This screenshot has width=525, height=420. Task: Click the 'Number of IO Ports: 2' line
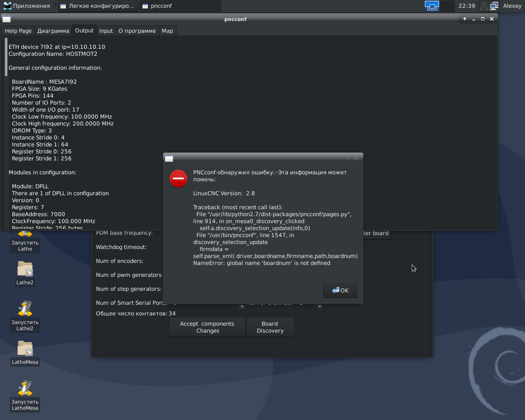coord(41,103)
